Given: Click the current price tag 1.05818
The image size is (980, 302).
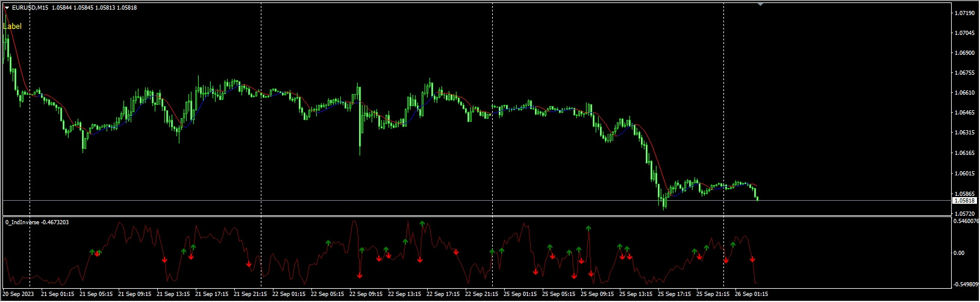Looking at the screenshot, I should coord(964,200).
